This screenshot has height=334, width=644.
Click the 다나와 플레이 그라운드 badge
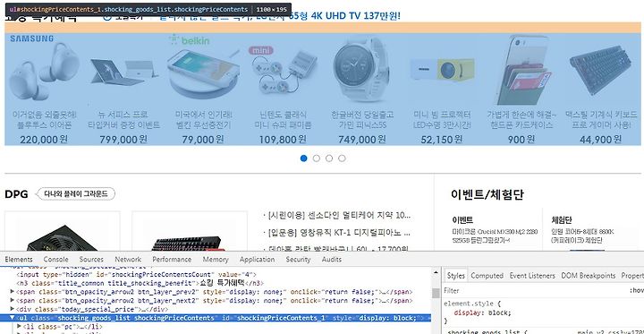pyautogui.click(x=76, y=193)
